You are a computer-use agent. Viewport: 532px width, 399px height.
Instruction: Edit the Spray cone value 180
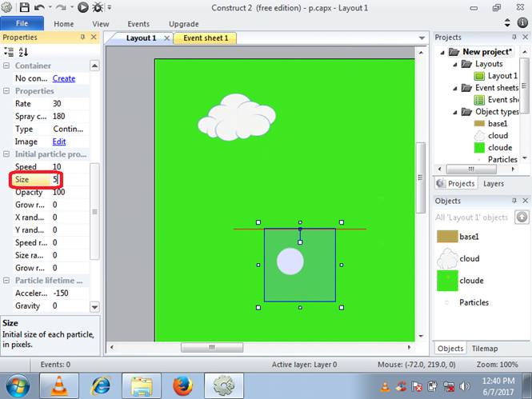tap(70, 116)
